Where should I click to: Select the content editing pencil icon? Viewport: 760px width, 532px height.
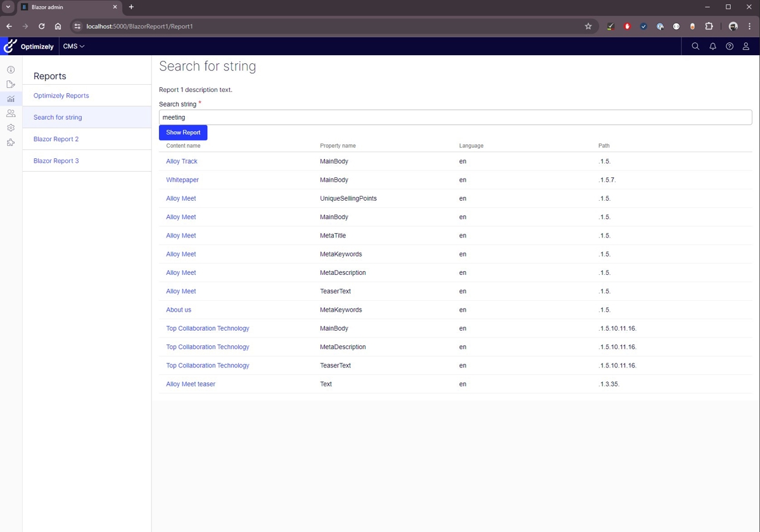[x=10, y=84]
